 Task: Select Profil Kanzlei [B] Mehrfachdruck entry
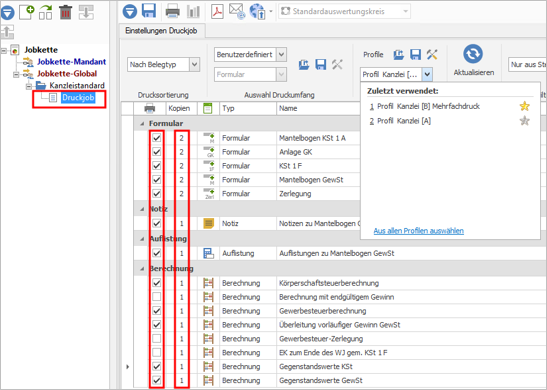pos(428,106)
